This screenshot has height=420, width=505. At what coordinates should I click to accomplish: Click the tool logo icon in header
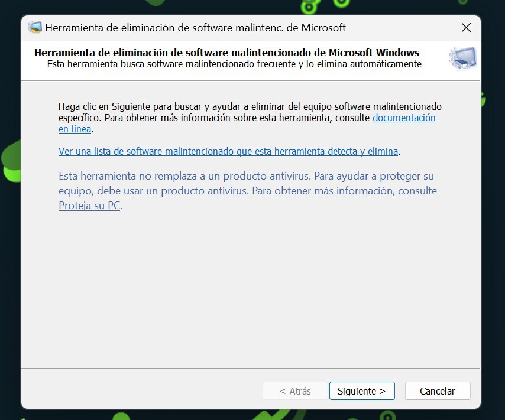click(x=462, y=58)
